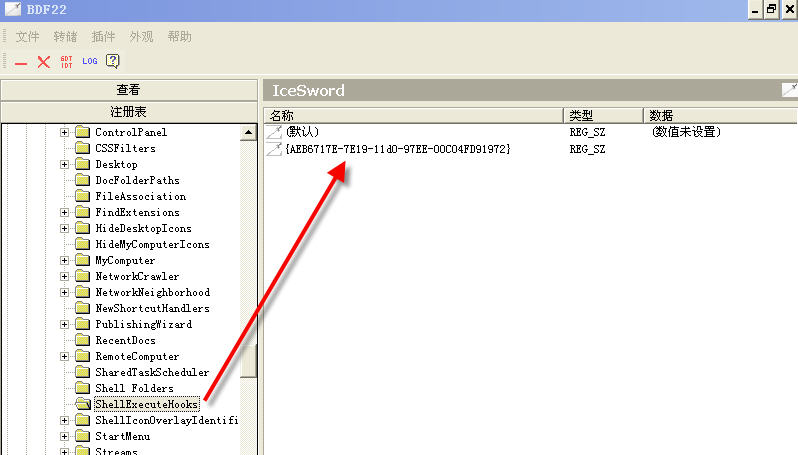Expand the MyComputer registry key
The width and height of the screenshot is (798, 455).
coord(64,260)
